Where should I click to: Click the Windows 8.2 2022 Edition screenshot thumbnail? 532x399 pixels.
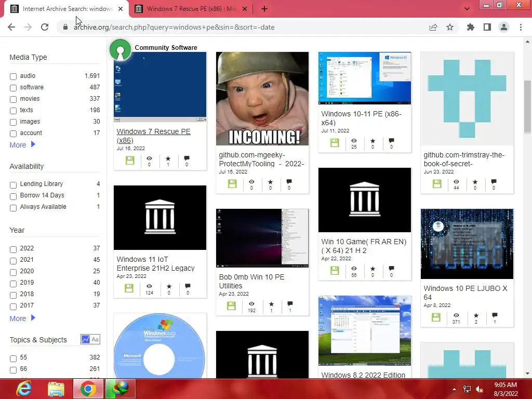pyautogui.click(x=365, y=330)
